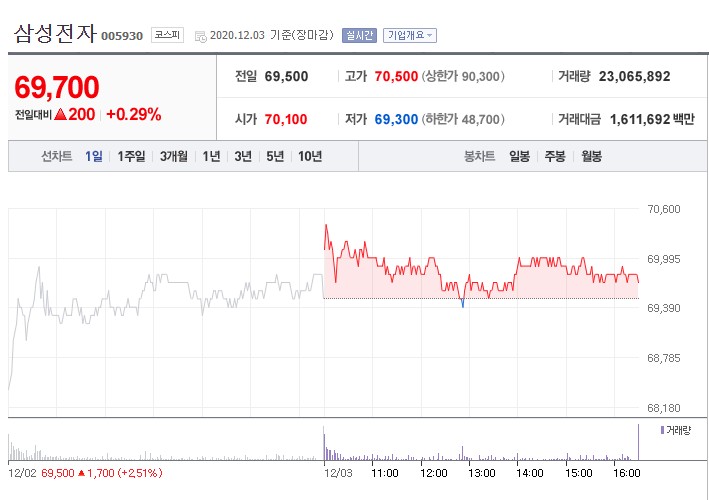The width and height of the screenshot is (709, 500).
Task: Click the red up-triangle beside 200
Action: pos(61,114)
